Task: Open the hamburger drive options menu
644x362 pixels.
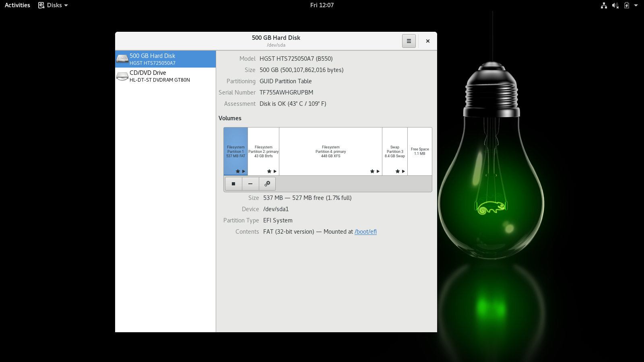Action: pyautogui.click(x=409, y=41)
